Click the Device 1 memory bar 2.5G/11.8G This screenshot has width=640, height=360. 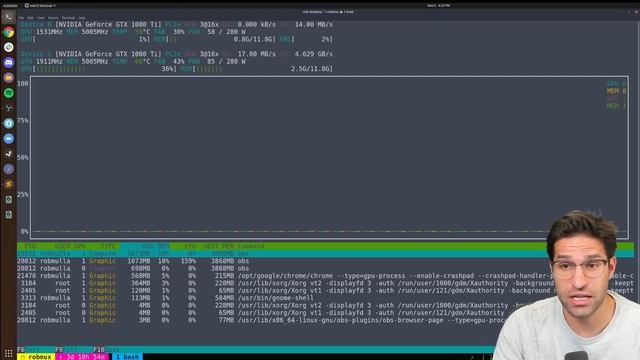coord(256,69)
